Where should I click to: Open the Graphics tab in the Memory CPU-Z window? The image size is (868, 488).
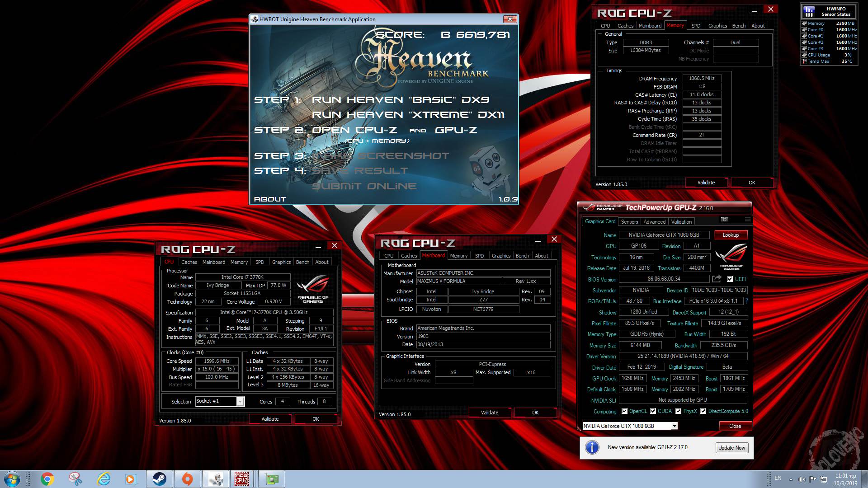coord(717,26)
